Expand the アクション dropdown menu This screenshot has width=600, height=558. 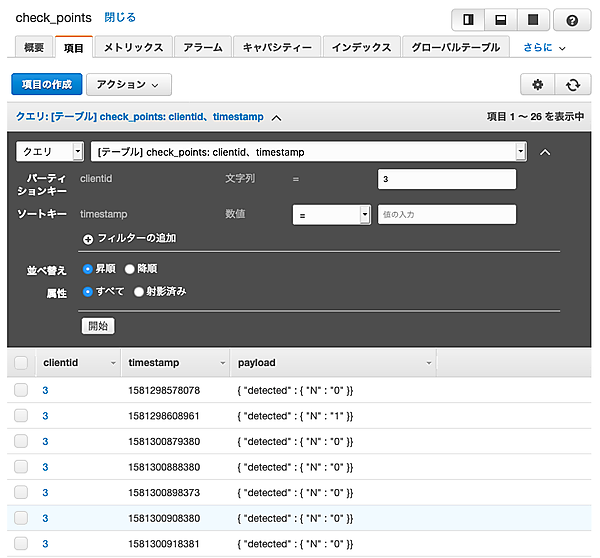pos(128,85)
